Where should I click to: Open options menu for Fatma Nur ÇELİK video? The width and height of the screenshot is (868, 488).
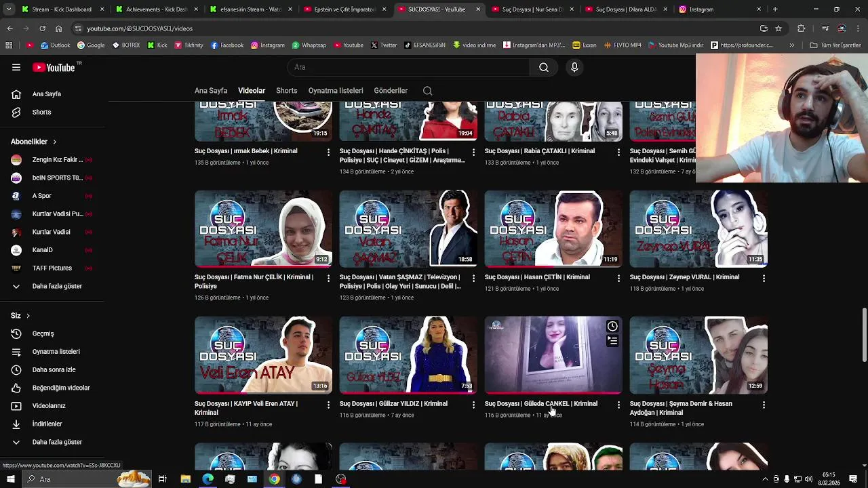coord(328,278)
